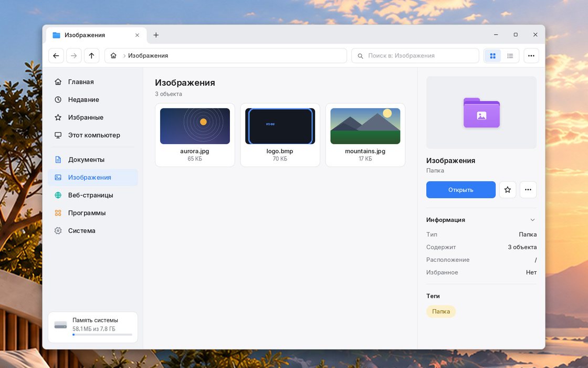Select the aurora.jpg thumbnail
The width and height of the screenshot is (588, 368).
(195, 126)
